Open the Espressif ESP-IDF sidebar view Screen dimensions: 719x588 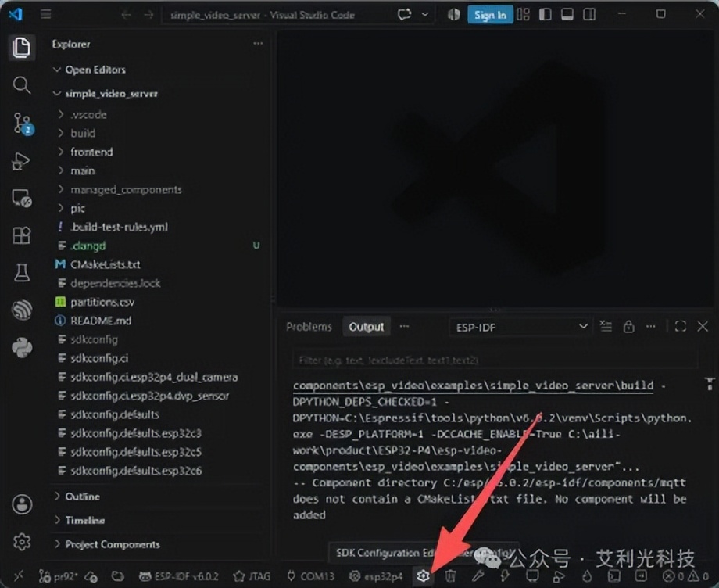22,310
